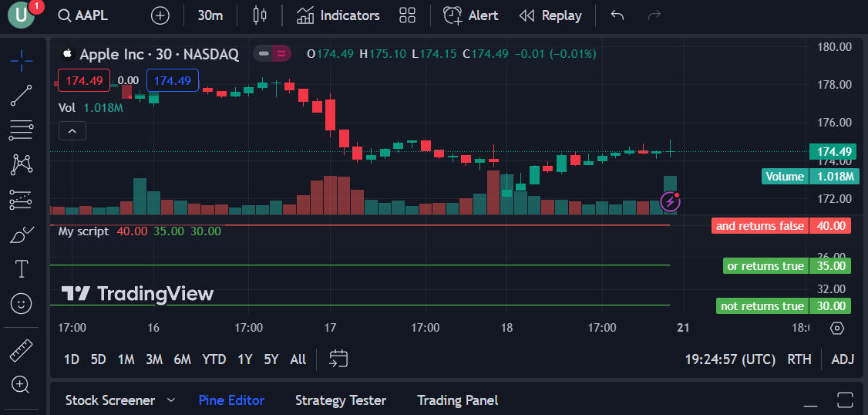Click the AAPL symbol search
The width and height of the screenshot is (868, 415).
(x=83, y=15)
